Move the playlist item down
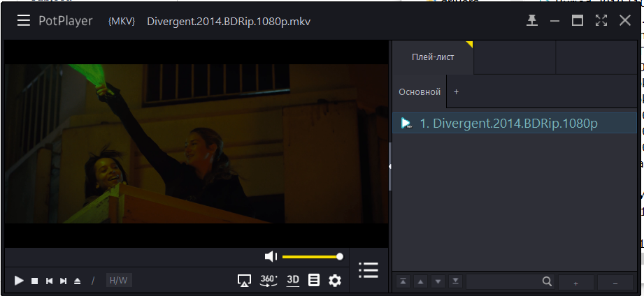This screenshot has height=296, width=644. tap(438, 281)
